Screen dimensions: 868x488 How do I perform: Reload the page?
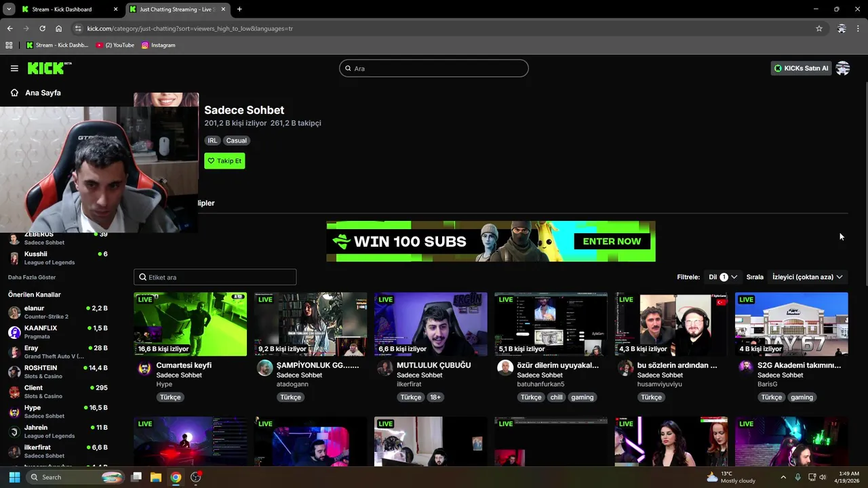click(x=42, y=28)
